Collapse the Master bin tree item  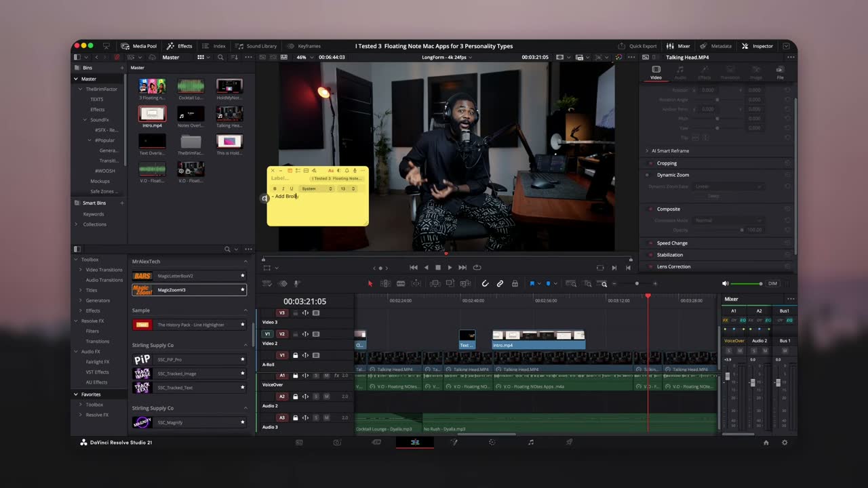click(76, 79)
